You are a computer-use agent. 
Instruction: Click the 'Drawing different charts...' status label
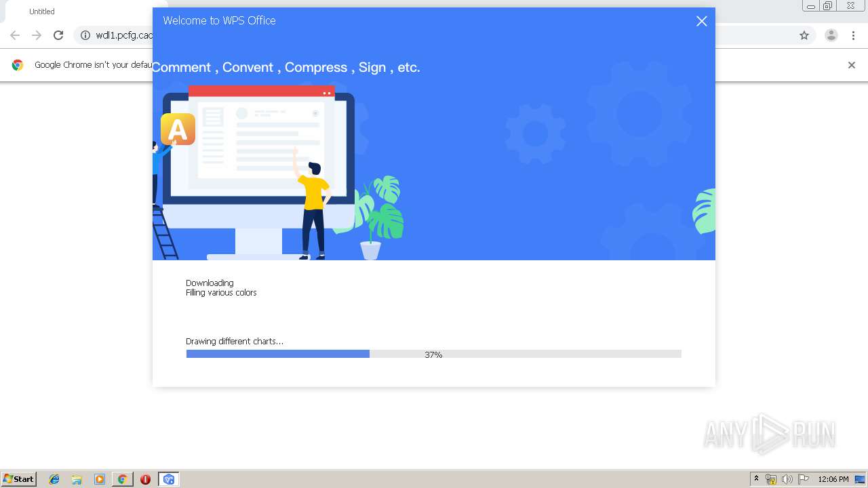click(235, 342)
